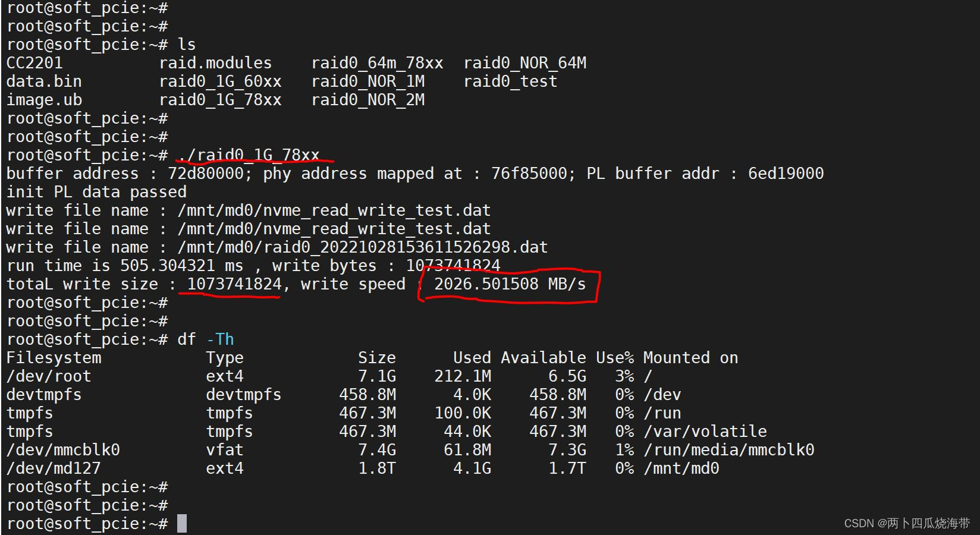Click raid0_1G_60xx in the file listing
The image size is (980, 535).
click(220, 81)
